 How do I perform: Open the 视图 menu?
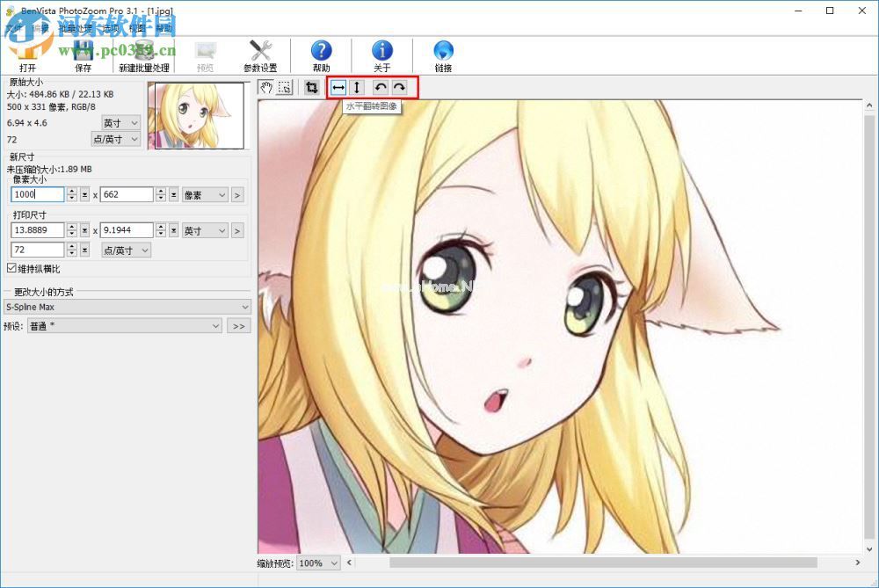click(x=136, y=27)
